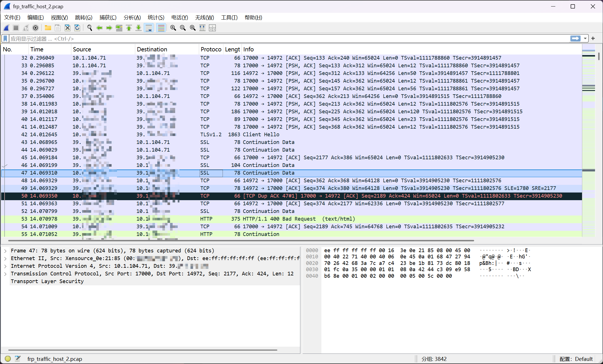Expand the Frame 47 details row
603x364 pixels.
5,251
